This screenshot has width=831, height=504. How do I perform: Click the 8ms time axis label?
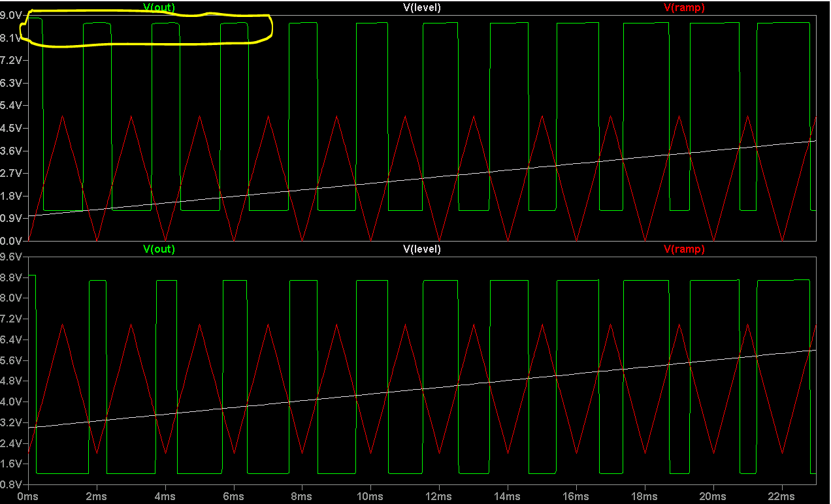pyautogui.click(x=302, y=497)
